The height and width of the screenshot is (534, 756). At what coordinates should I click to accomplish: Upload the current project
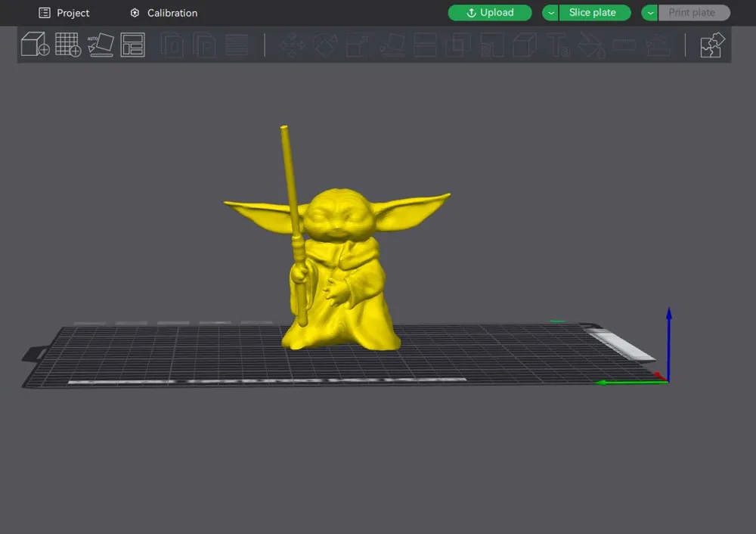pos(490,13)
